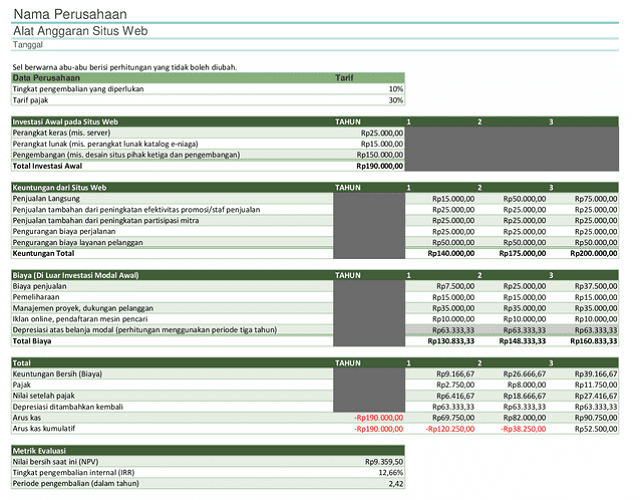Screen dimensions: 640x500
Task: Select the 'Nama Perusahaan' title text
Action: pyautogui.click(x=70, y=14)
